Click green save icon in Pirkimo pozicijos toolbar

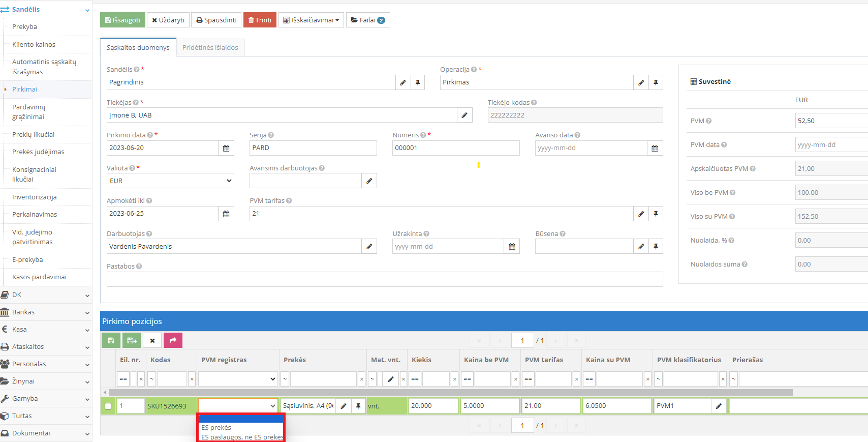111,340
